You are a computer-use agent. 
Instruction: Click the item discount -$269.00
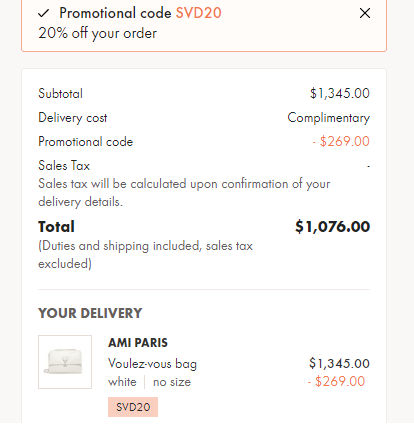coord(337,381)
